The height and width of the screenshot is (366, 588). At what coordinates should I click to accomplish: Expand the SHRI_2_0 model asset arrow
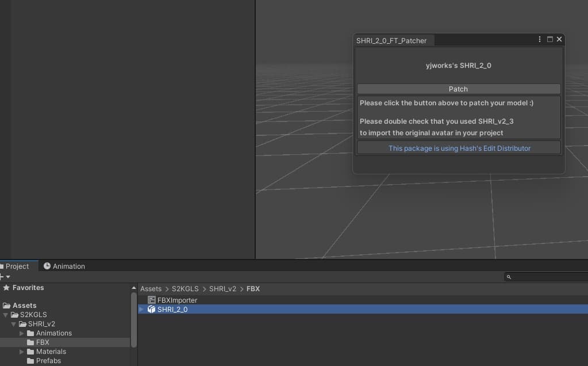click(141, 310)
